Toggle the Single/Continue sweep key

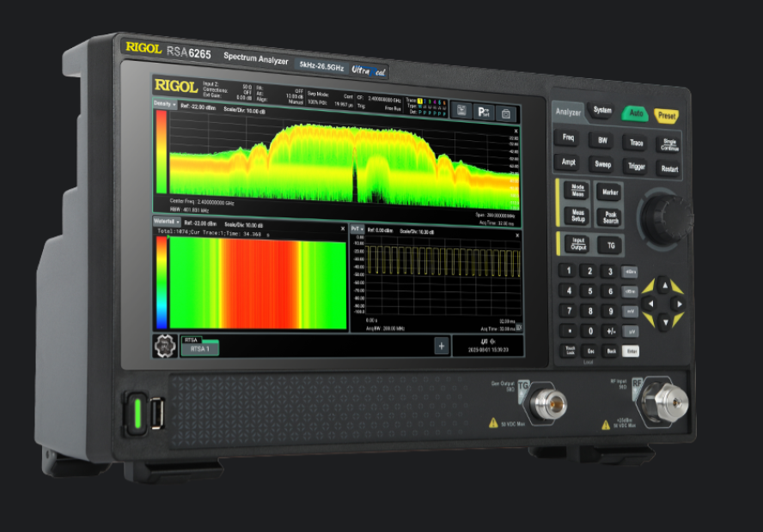pos(669,145)
